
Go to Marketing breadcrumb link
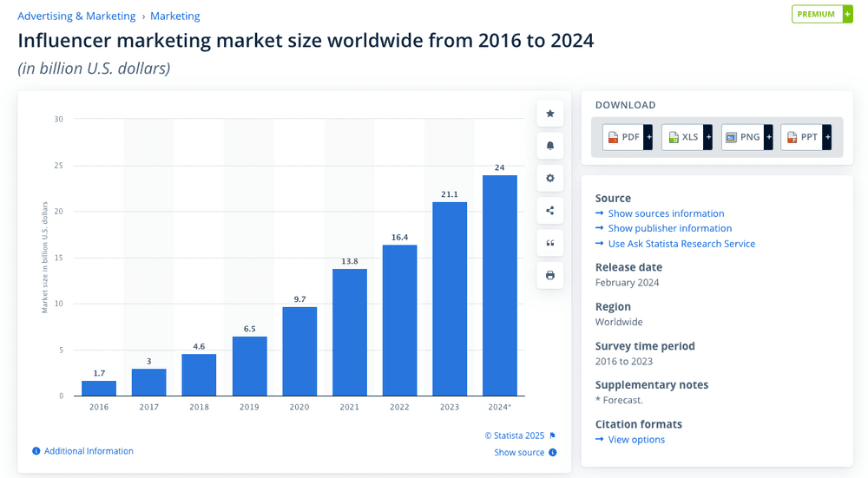pyautogui.click(x=175, y=16)
